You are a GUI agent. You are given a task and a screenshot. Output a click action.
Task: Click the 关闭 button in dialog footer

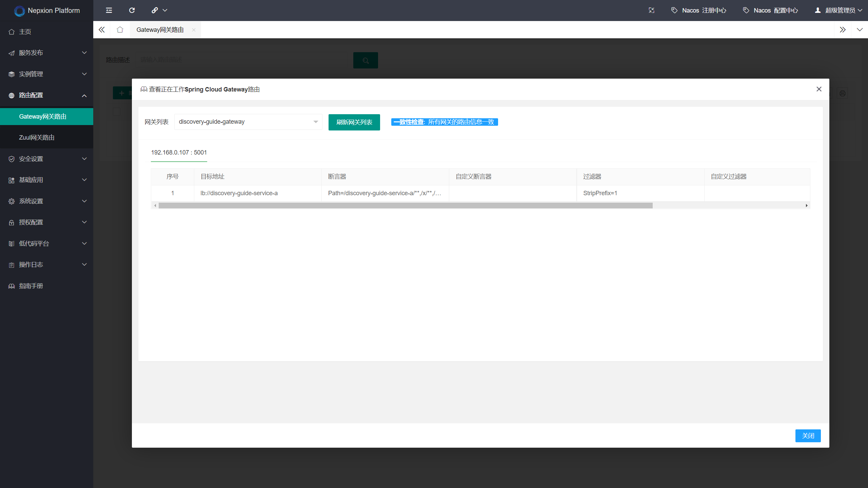click(x=808, y=435)
